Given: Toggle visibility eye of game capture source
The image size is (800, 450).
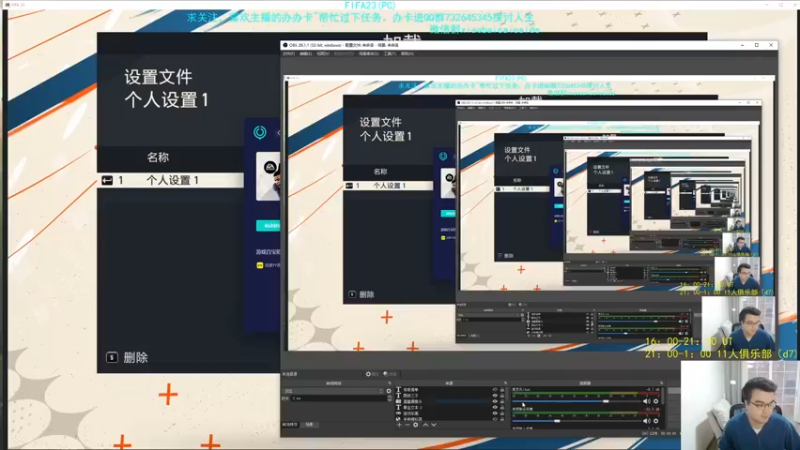Looking at the screenshot, I should pos(495,413).
